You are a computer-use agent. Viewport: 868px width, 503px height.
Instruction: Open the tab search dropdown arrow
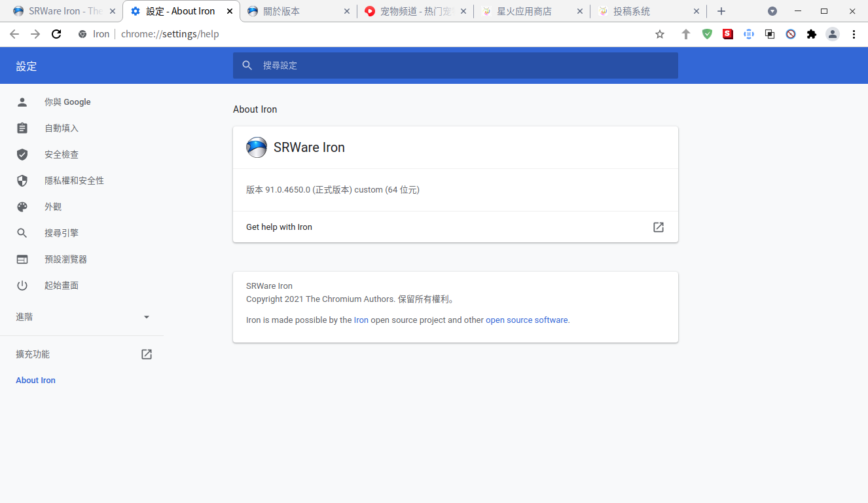(x=772, y=11)
